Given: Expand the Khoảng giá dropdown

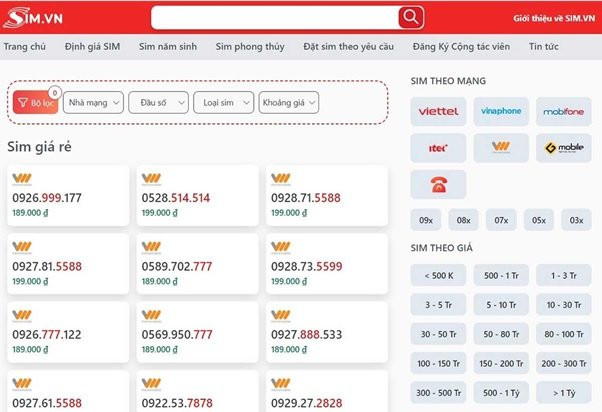Looking at the screenshot, I should point(288,102).
